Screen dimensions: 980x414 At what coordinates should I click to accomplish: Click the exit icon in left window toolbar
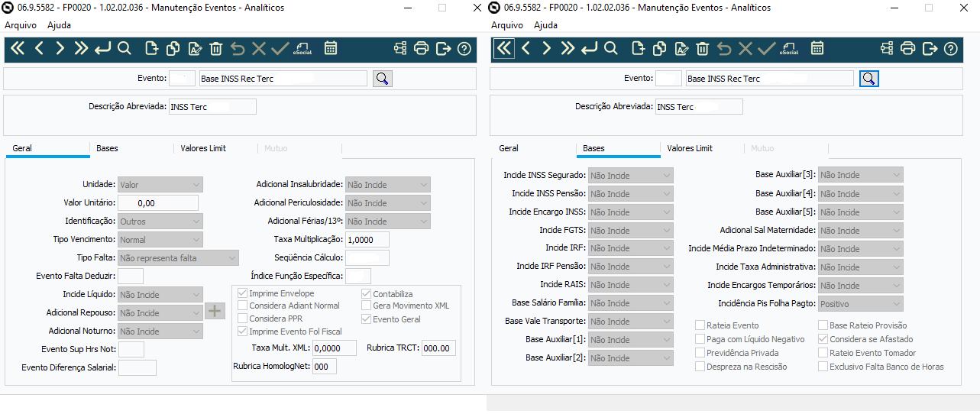[x=443, y=49]
